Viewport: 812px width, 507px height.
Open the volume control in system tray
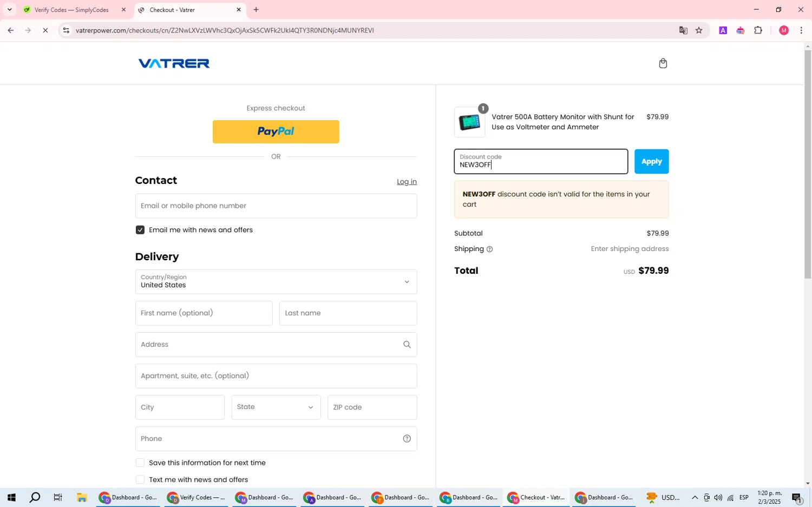[718, 498]
